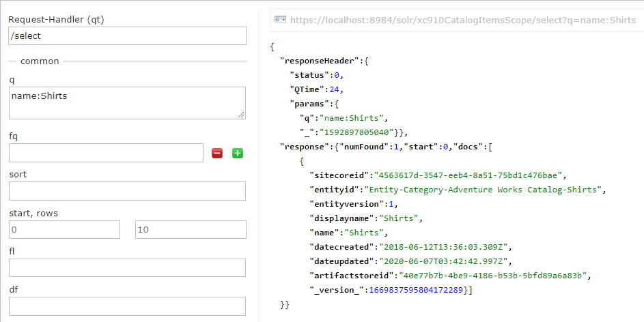Click the start field showing 0
The image size is (644, 322).
coord(64,230)
